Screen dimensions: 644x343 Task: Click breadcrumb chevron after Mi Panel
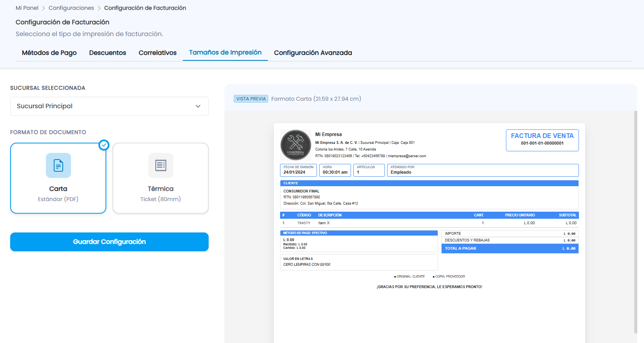[44, 8]
